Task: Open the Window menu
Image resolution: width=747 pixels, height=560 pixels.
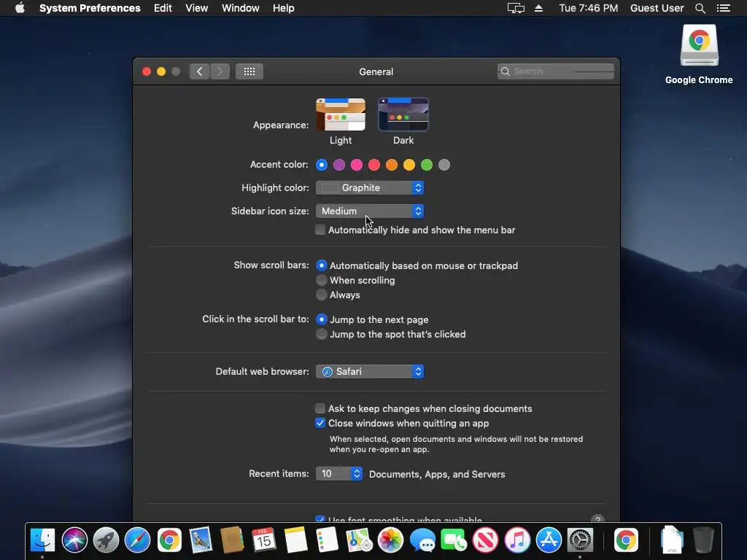Action: click(x=240, y=8)
